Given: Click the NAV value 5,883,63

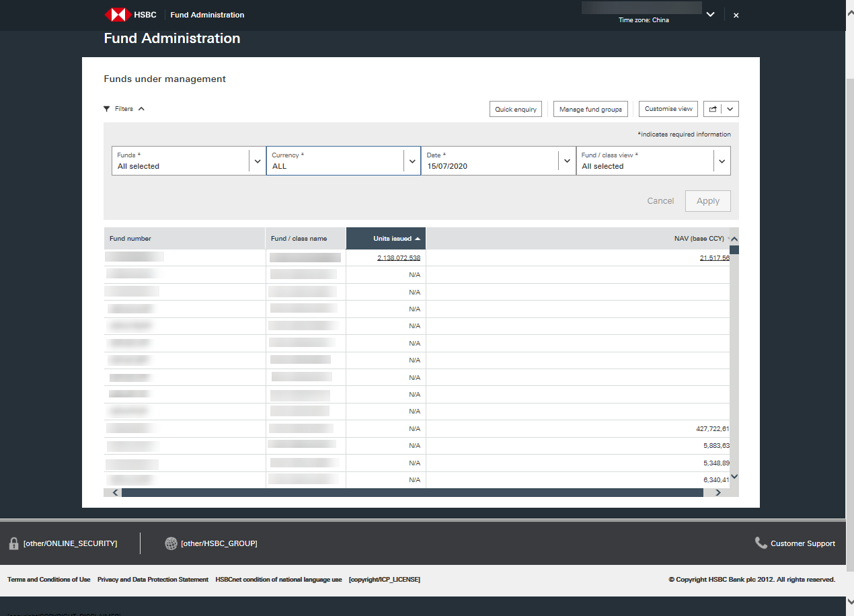Looking at the screenshot, I should [x=716, y=446].
